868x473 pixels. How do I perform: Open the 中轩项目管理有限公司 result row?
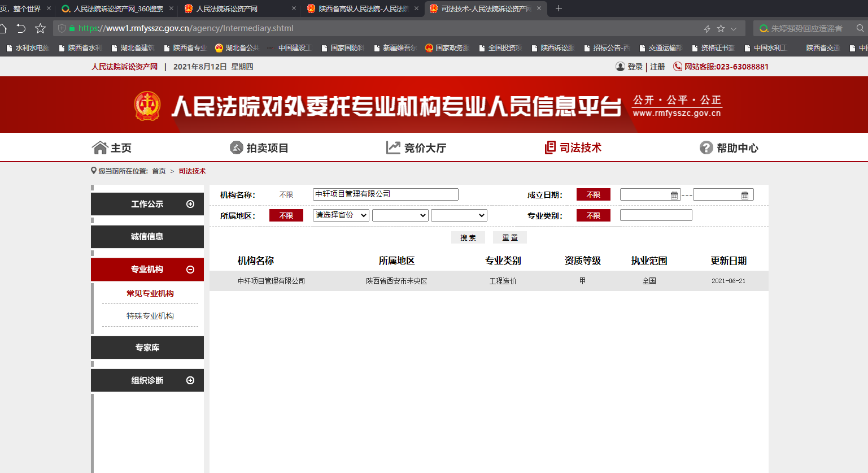pyautogui.click(x=271, y=281)
